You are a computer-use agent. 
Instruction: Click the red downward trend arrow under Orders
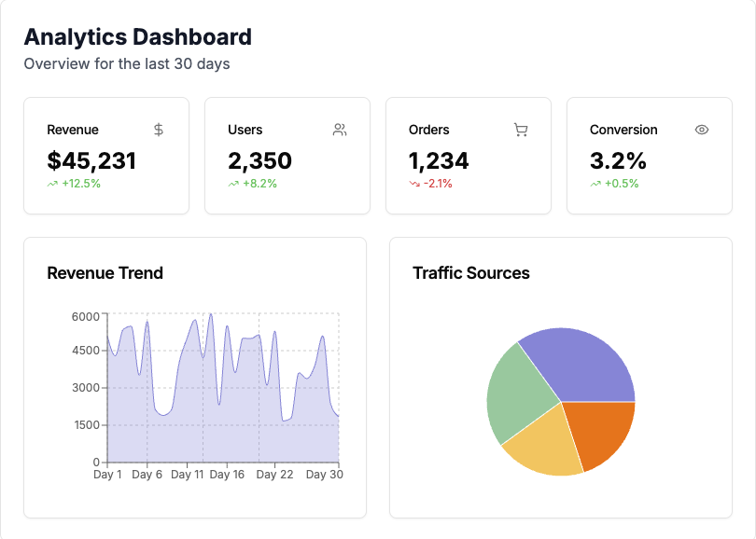(x=414, y=184)
